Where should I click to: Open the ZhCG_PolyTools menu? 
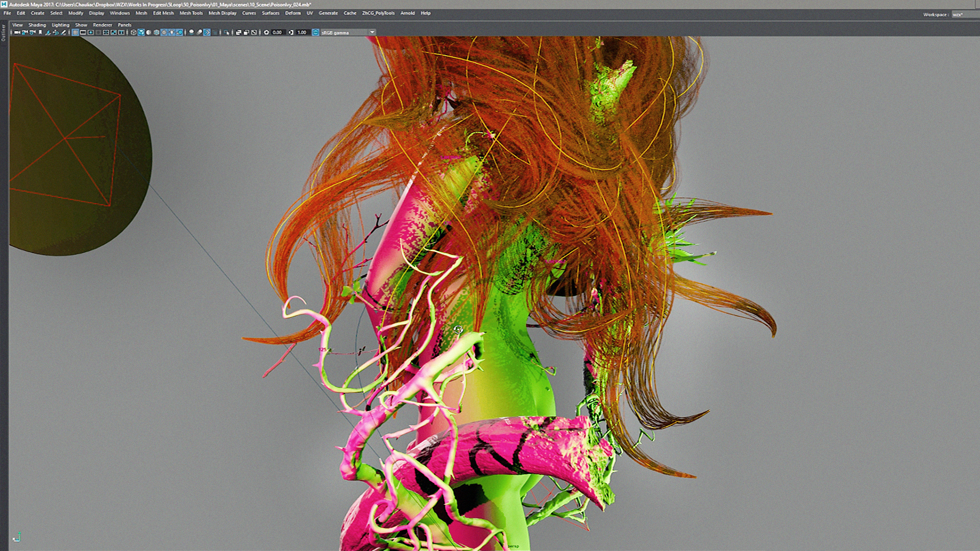(378, 13)
